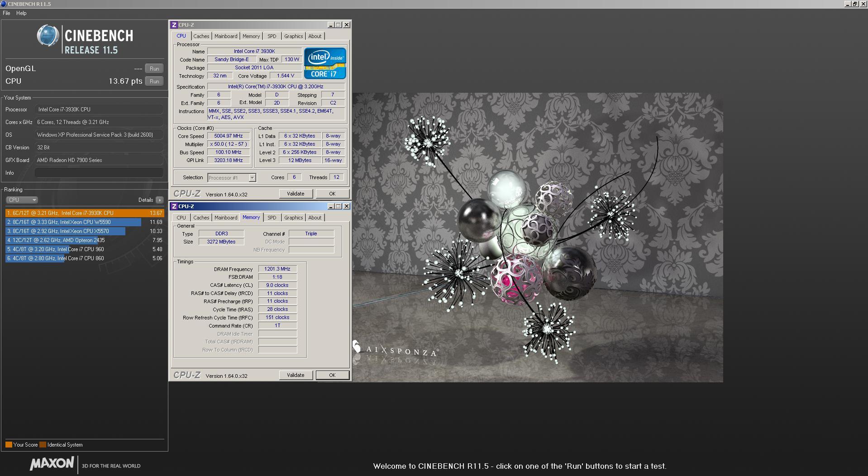The height and width of the screenshot is (476, 868).
Task: Click the MAXON logo
Action: [x=52, y=464]
